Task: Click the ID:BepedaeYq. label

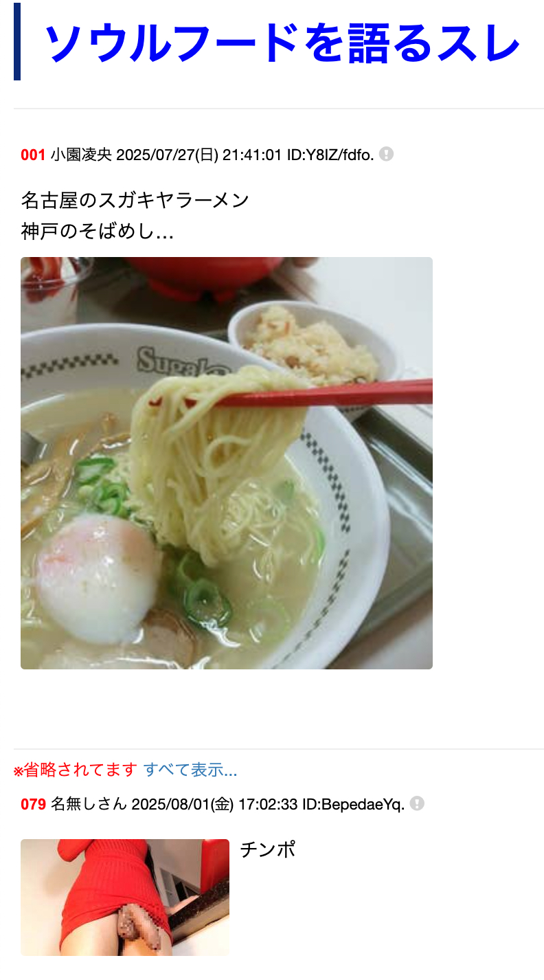Action: tap(353, 804)
